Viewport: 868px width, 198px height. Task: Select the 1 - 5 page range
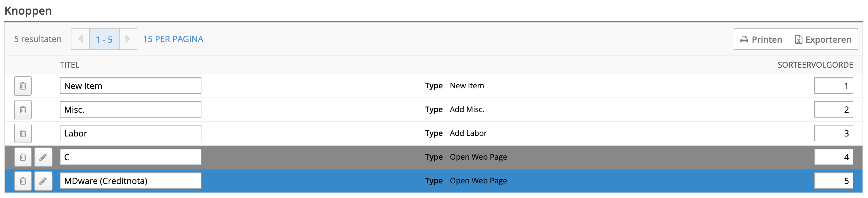(104, 39)
